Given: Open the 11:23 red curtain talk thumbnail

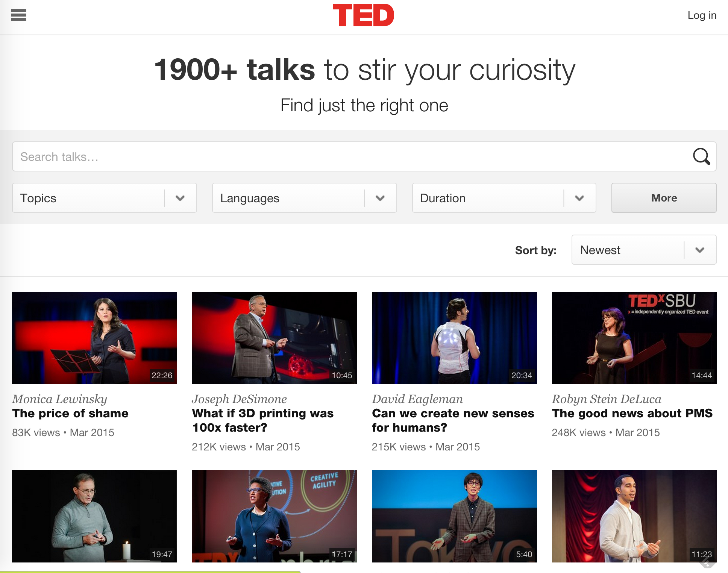Looking at the screenshot, I should (x=634, y=516).
